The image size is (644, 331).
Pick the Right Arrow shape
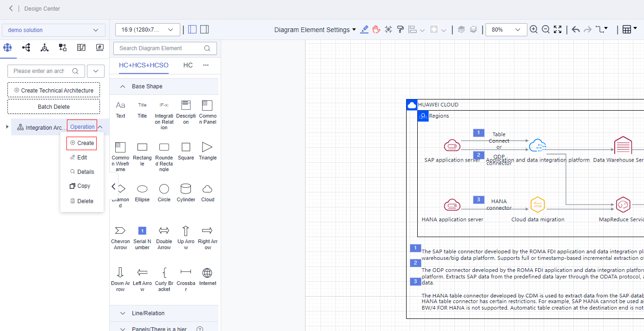(x=208, y=238)
